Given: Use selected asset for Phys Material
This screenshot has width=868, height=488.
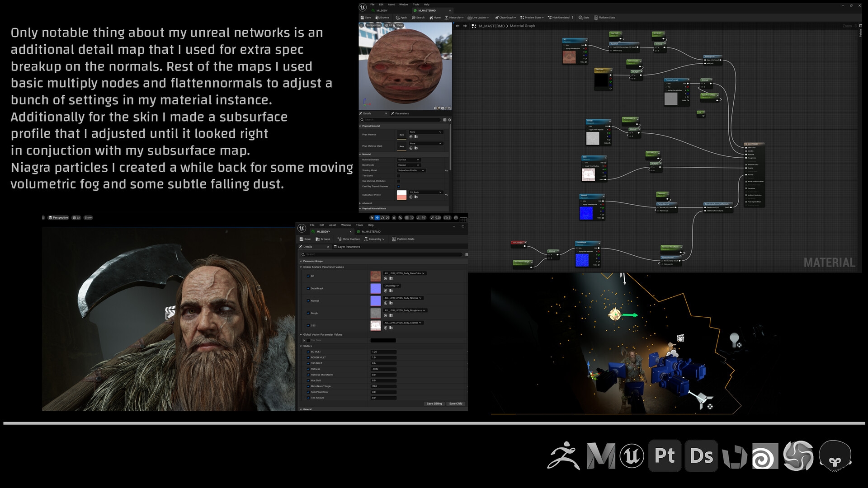Looking at the screenshot, I should [x=411, y=136].
